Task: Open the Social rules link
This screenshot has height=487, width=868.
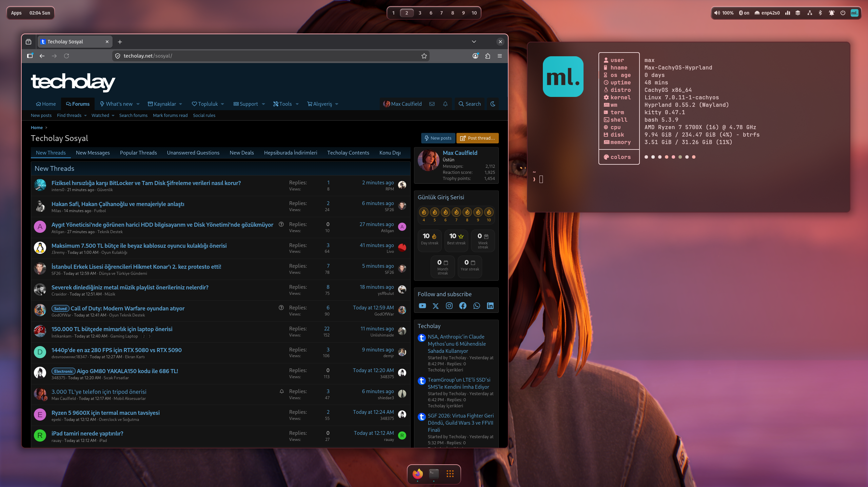Action: 204,116
